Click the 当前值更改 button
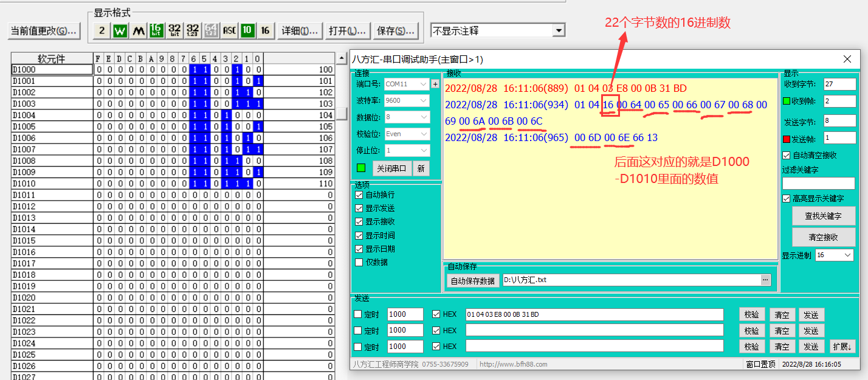 click(44, 30)
